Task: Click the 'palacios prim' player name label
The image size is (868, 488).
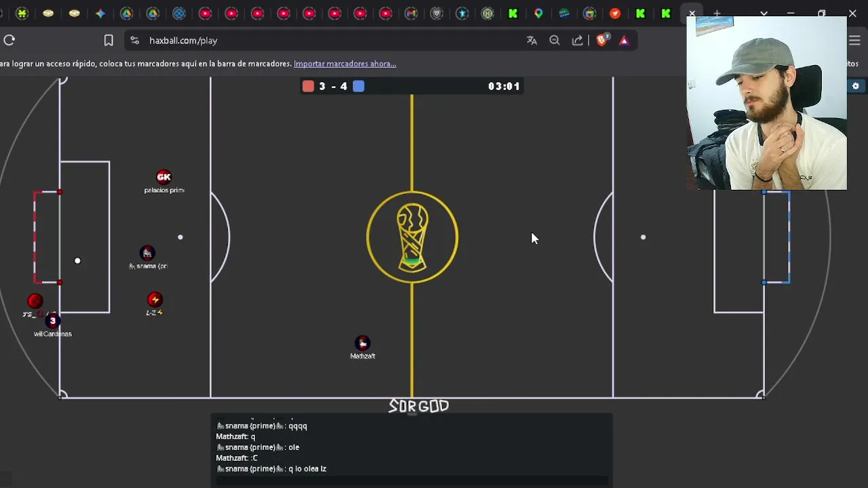Action: click(164, 190)
